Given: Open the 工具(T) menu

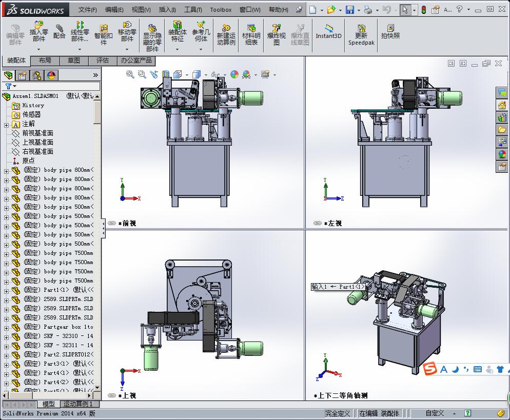Looking at the screenshot, I should [193, 10].
